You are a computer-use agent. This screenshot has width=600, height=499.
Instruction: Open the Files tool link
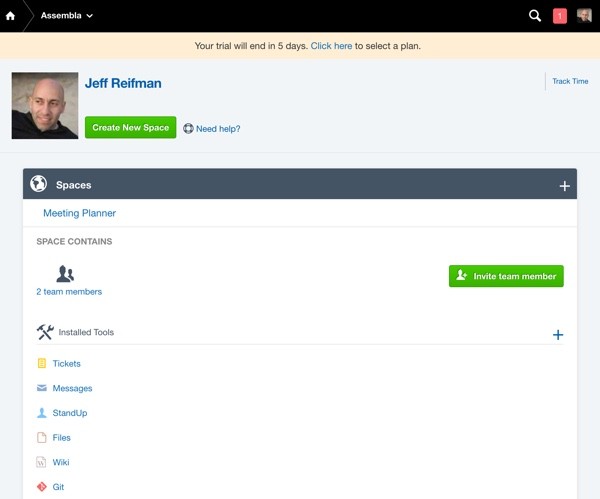[61, 437]
